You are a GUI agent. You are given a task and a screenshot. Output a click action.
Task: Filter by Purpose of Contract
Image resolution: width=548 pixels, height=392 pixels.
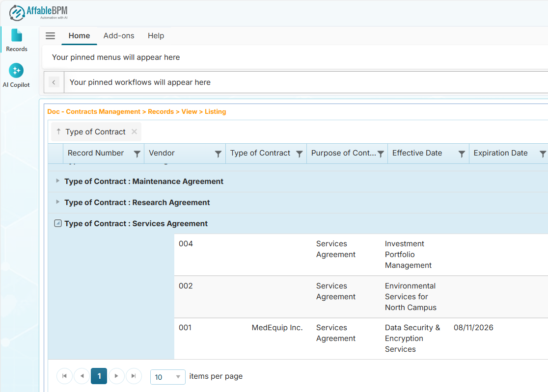click(x=381, y=153)
